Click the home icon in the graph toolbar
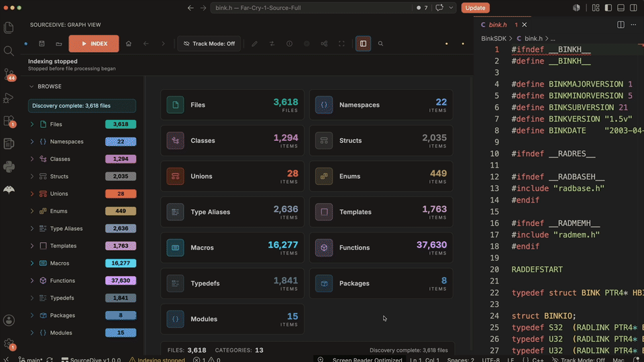This screenshot has height=362, width=644. (x=129, y=44)
